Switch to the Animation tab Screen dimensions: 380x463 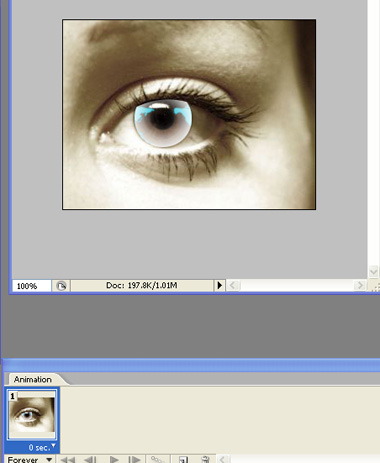[33, 379]
